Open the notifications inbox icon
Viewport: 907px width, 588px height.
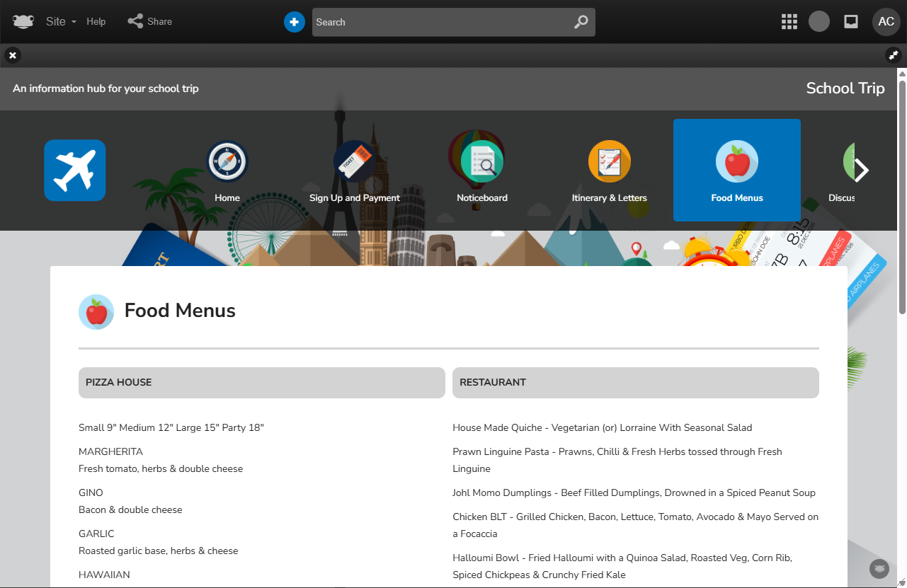[x=851, y=22]
